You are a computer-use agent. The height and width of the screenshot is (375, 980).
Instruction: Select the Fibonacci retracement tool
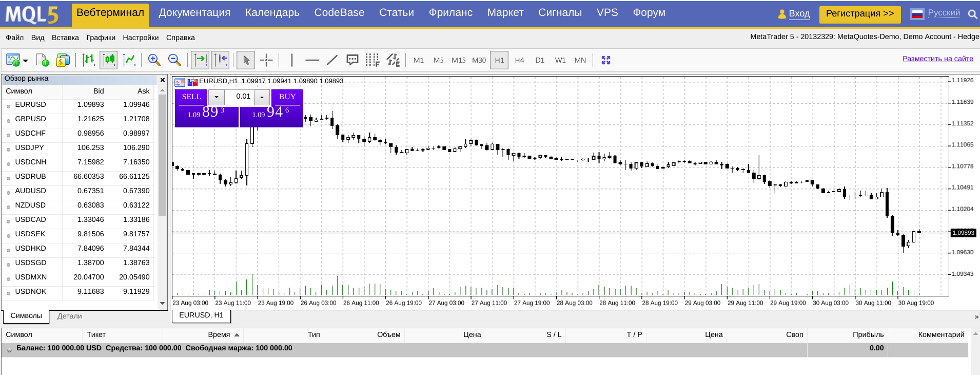[373, 60]
